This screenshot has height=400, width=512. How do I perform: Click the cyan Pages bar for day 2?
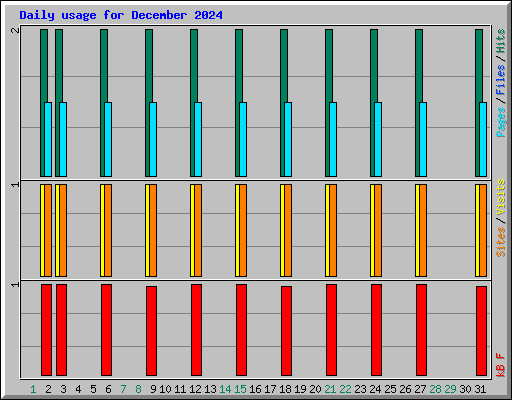click(x=48, y=139)
